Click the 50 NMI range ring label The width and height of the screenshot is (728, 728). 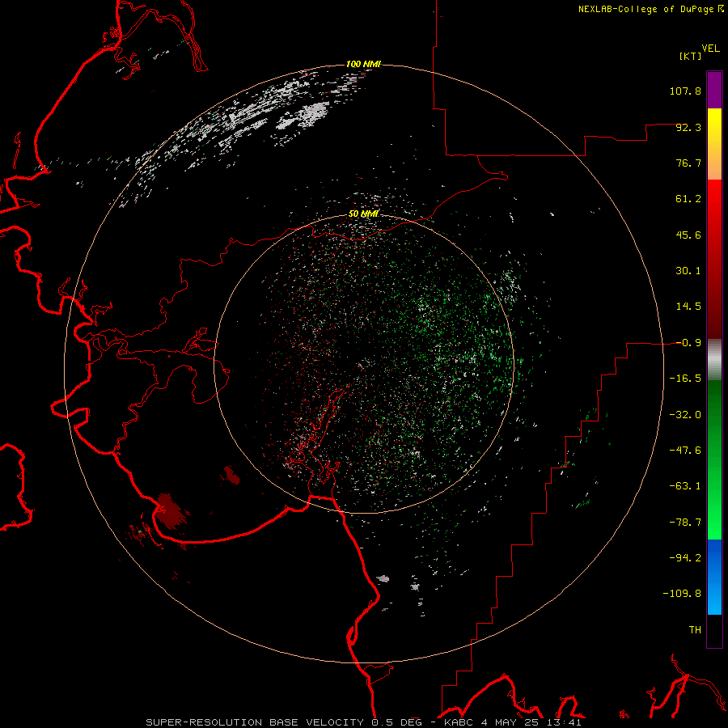click(x=363, y=214)
